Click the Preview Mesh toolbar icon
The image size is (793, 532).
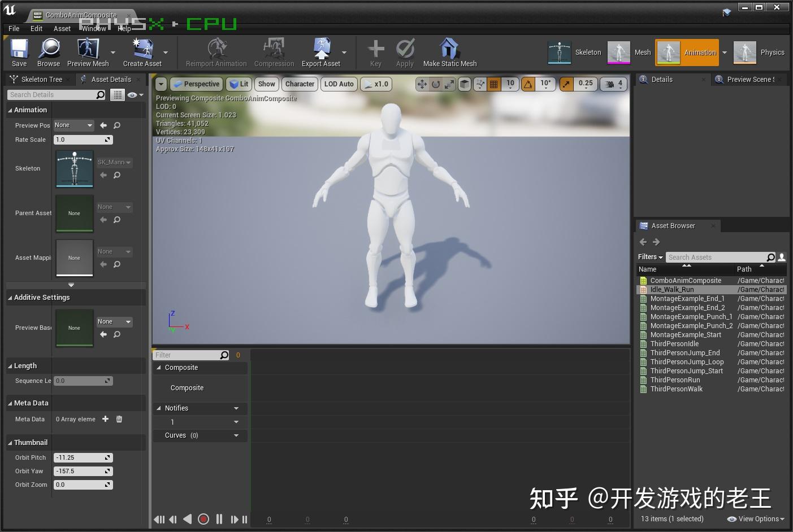click(x=88, y=49)
